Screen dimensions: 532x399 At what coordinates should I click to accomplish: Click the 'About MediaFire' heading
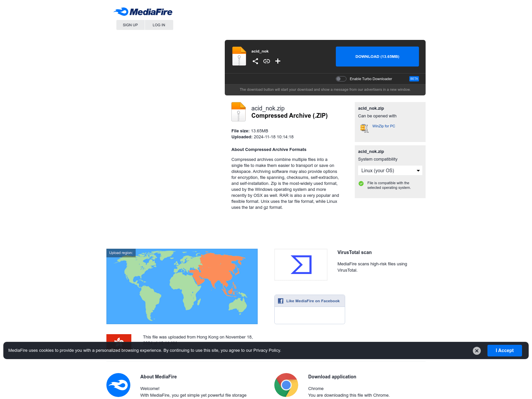tap(159, 377)
